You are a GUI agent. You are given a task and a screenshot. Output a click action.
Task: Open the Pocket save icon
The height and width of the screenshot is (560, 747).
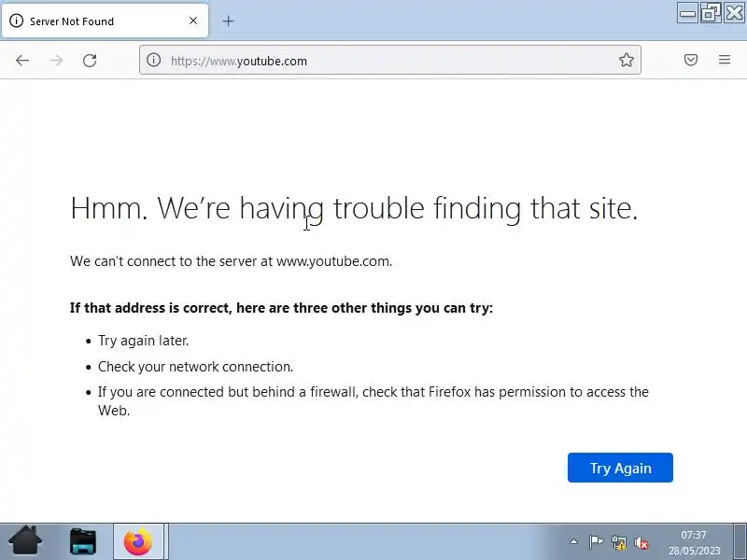(691, 60)
